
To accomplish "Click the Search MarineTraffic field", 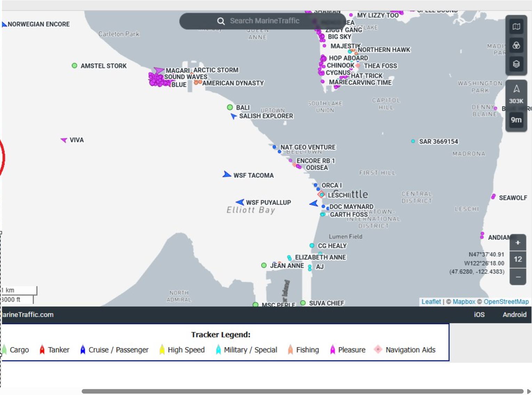I will tap(263, 21).
